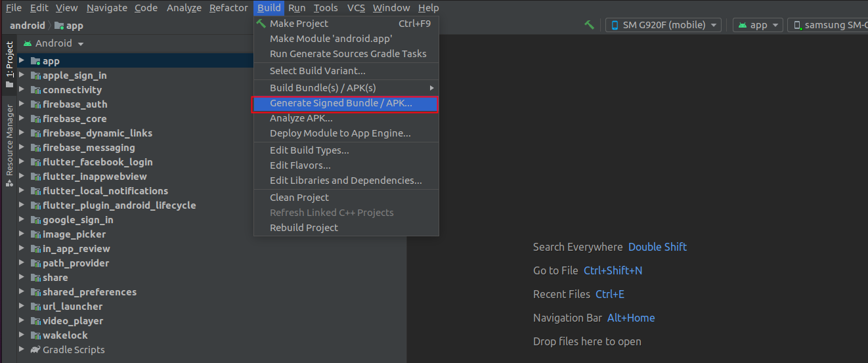868x363 pixels.
Task: Open the app run configuration dropdown
Action: pyautogui.click(x=758, y=25)
